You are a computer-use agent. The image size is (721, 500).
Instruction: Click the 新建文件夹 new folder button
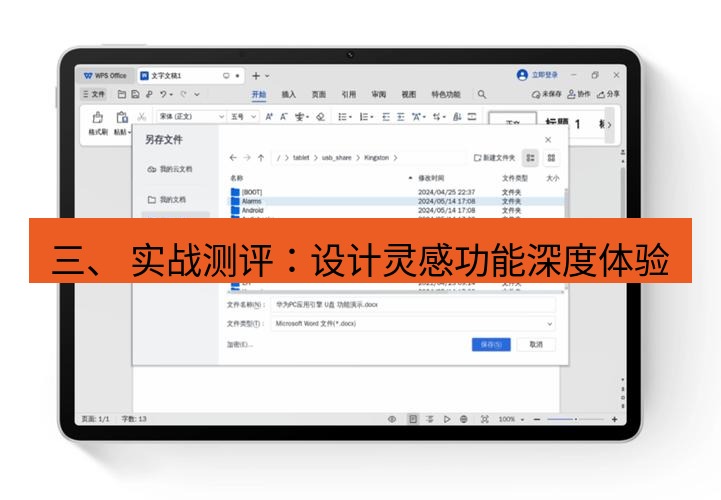[494, 158]
